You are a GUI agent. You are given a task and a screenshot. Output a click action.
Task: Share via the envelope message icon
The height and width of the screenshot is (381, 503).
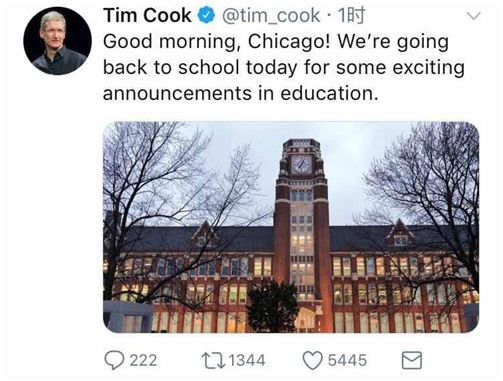click(x=412, y=360)
